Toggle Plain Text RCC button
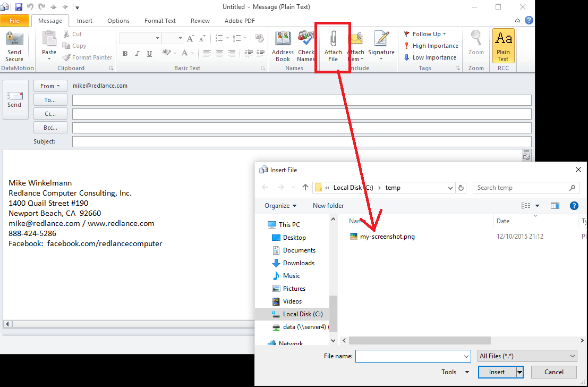588x387 pixels. coord(503,46)
